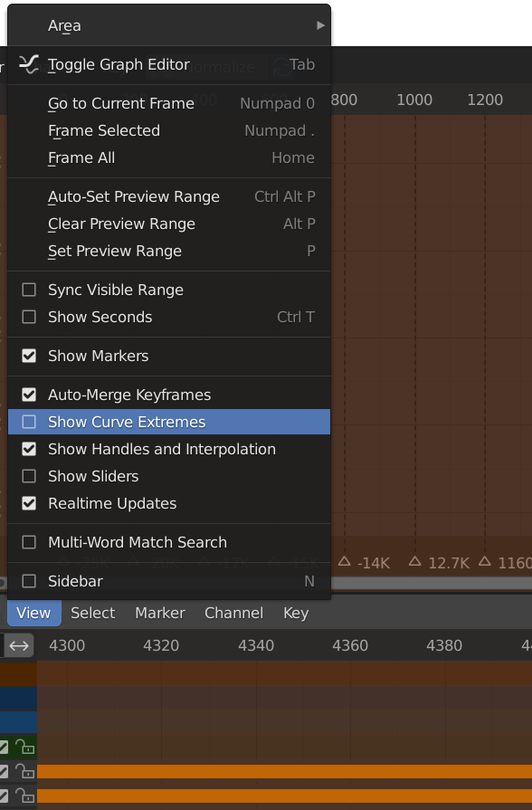Choose Frame All from View menu
The height and width of the screenshot is (810, 532).
(169, 157)
